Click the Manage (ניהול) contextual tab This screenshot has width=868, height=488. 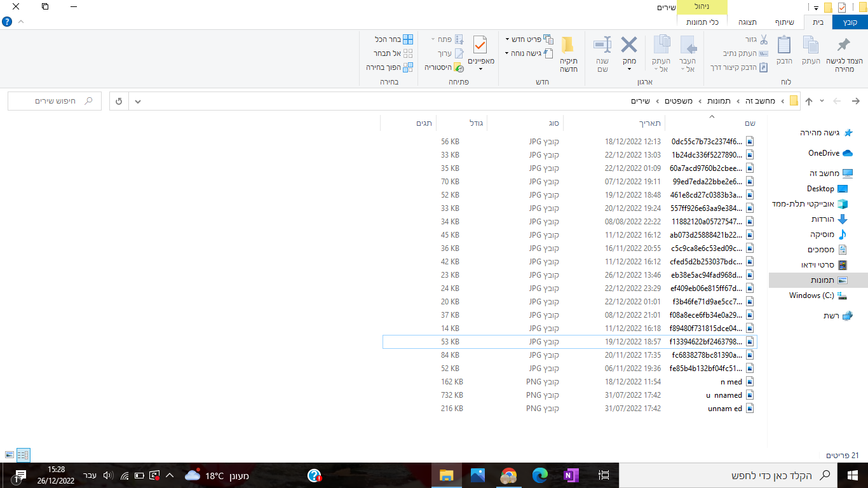pos(702,8)
